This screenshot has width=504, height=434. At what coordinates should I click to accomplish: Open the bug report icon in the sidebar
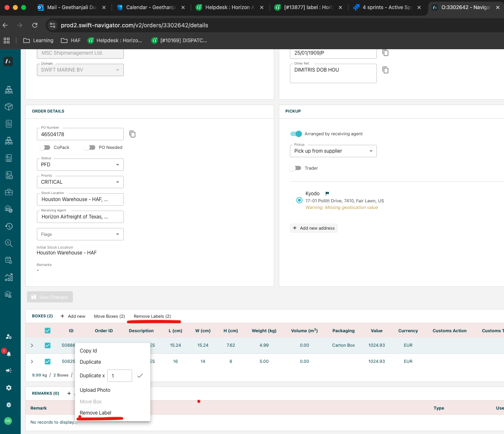[x=9, y=405]
